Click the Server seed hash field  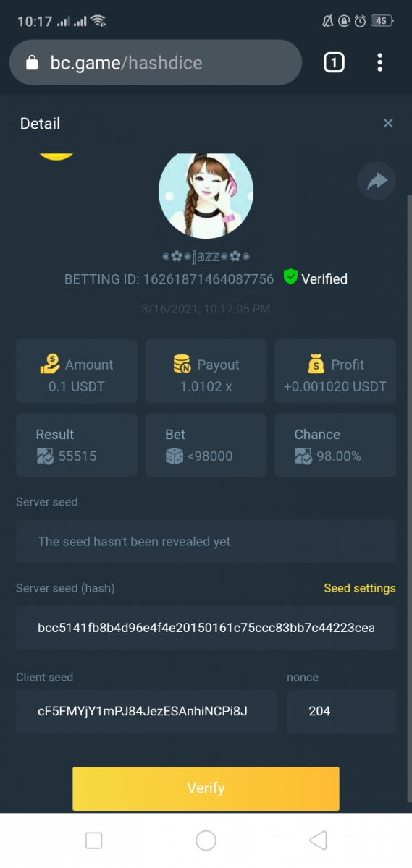click(x=206, y=628)
